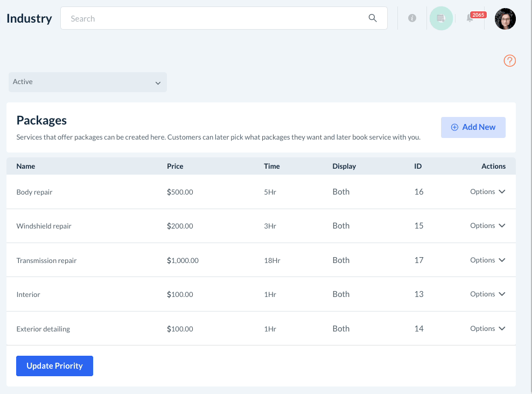Image resolution: width=532 pixels, height=394 pixels.
Task: Click the search magnifier icon
Action: [x=373, y=18]
